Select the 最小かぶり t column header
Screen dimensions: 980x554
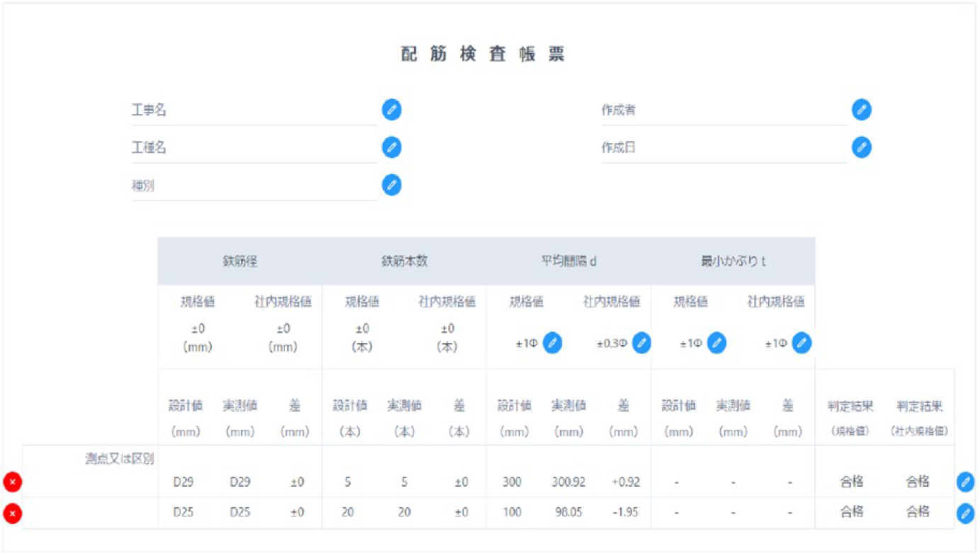click(733, 261)
